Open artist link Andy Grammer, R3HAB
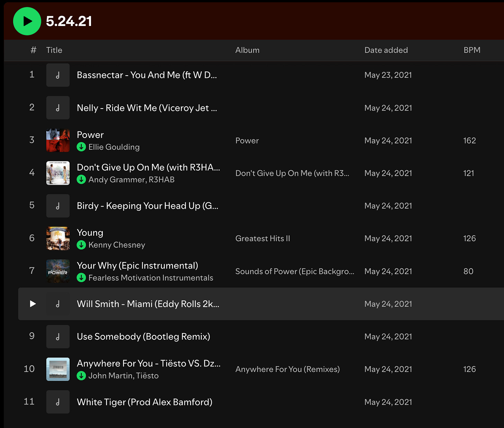The height and width of the screenshot is (428, 504). point(132,180)
